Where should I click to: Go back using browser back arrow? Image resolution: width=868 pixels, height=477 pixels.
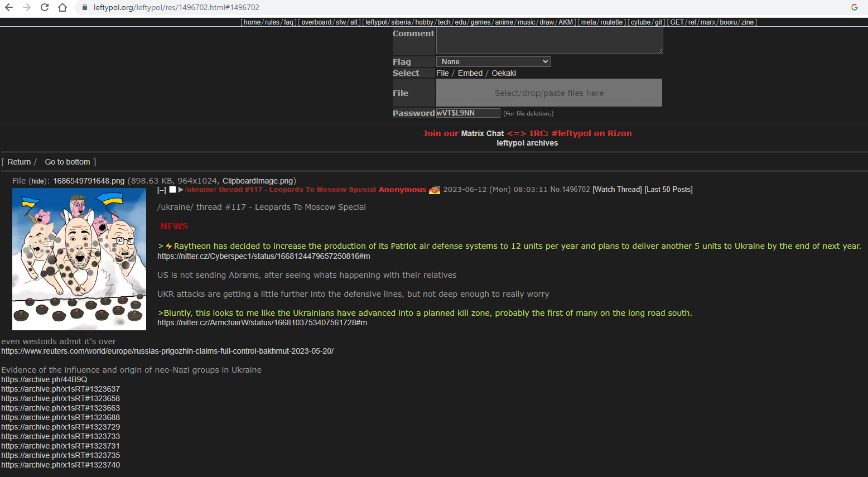coord(9,7)
